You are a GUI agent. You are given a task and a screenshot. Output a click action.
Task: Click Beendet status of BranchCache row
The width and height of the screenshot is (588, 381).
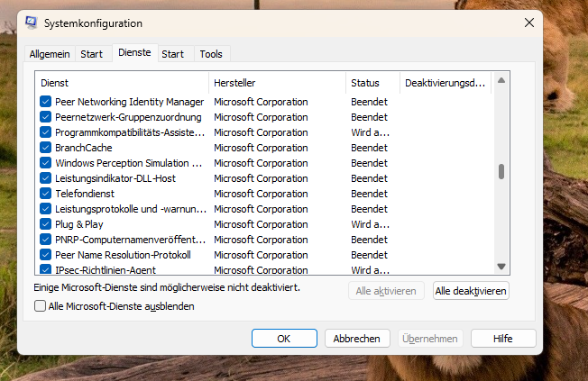369,148
